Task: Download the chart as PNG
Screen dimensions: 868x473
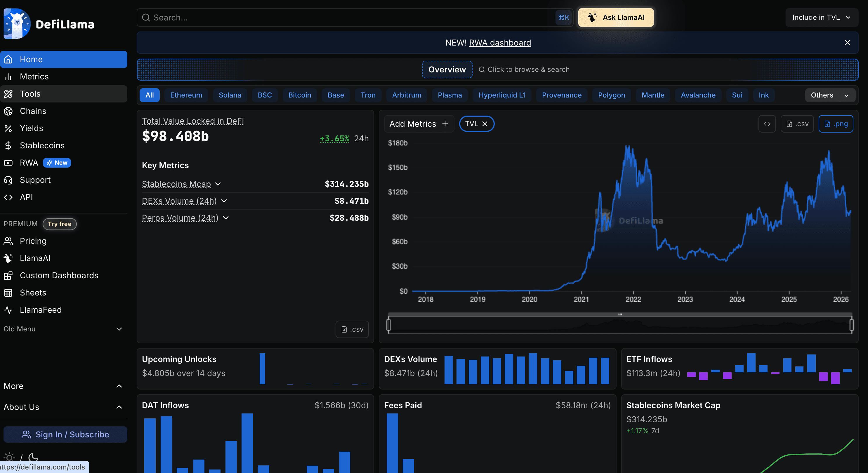Action: click(x=836, y=124)
